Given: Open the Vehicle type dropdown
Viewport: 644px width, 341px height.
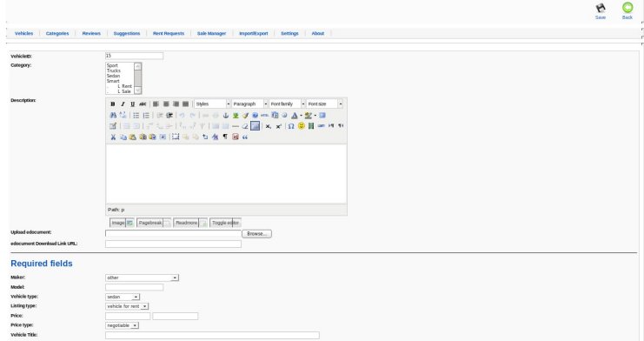Looking at the screenshot, I should click(x=123, y=297).
